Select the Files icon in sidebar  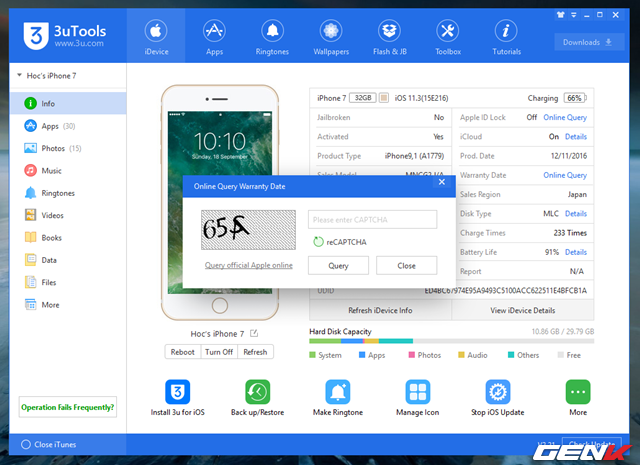point(31,282)
